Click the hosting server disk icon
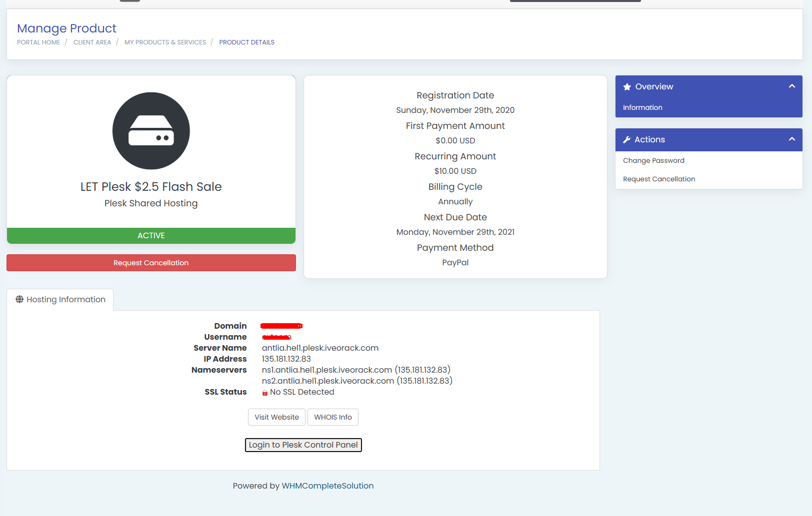812x516 pixels. tap(151, 131)
